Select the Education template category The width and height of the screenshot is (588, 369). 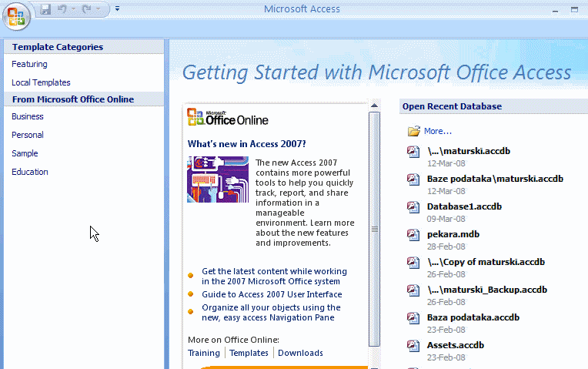(29, 172)
